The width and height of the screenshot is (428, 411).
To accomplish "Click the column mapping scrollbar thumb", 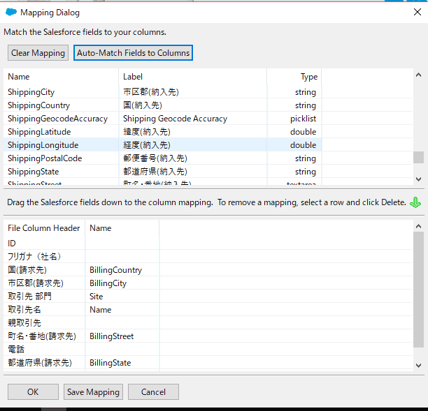I will [x=418, y=290].
